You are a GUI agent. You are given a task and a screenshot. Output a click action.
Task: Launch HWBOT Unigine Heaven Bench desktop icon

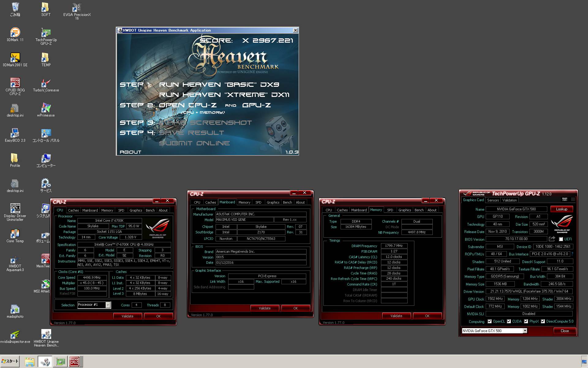46,338
